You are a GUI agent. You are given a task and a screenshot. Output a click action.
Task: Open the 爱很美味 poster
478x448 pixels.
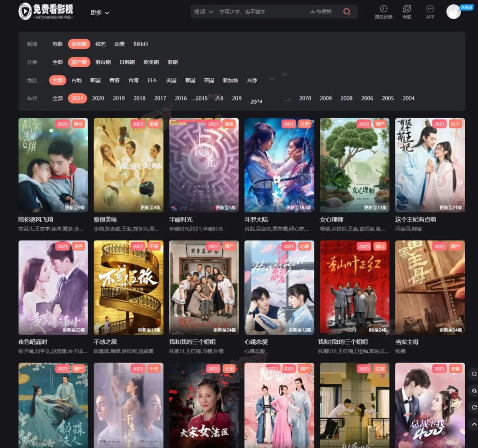(x=128, y=165)
